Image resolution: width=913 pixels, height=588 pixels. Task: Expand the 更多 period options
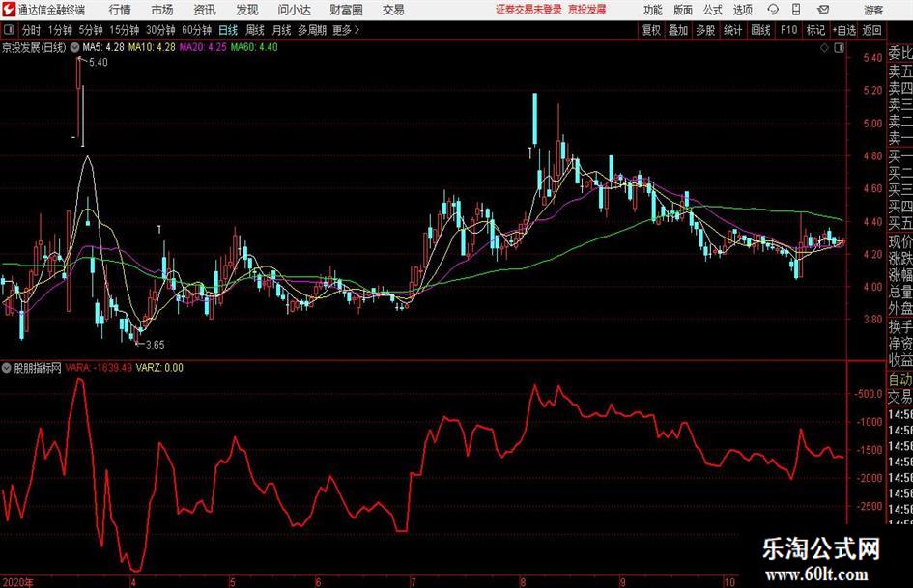(x=346, y=30)
